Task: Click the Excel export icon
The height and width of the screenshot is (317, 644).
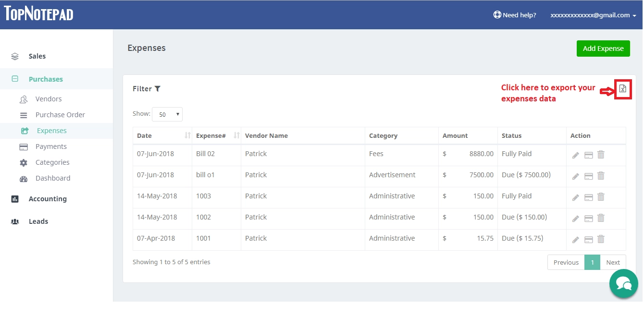Action: click(x=623, y=89)
